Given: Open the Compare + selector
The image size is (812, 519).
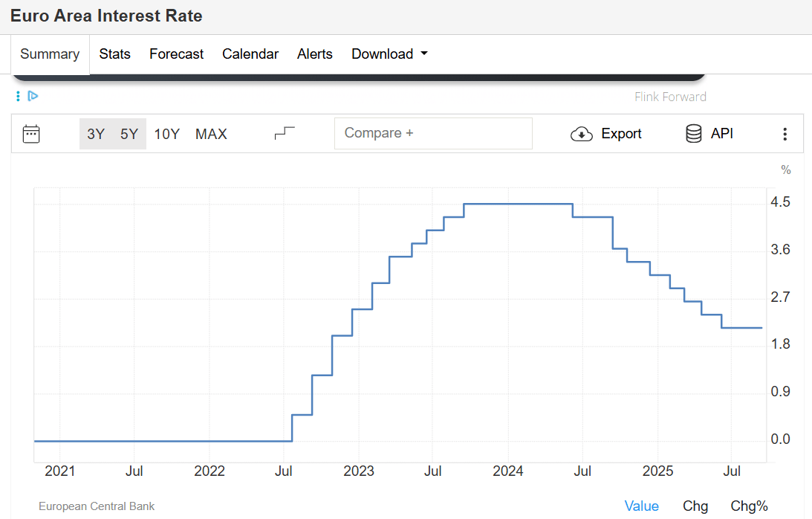Looking at the screenshot, I should click(433, 133).
